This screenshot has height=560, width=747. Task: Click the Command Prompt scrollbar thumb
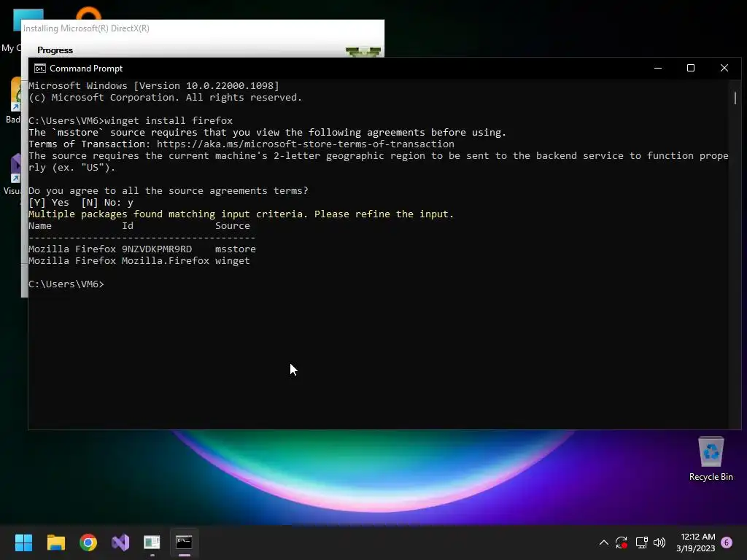click(735, 98)
